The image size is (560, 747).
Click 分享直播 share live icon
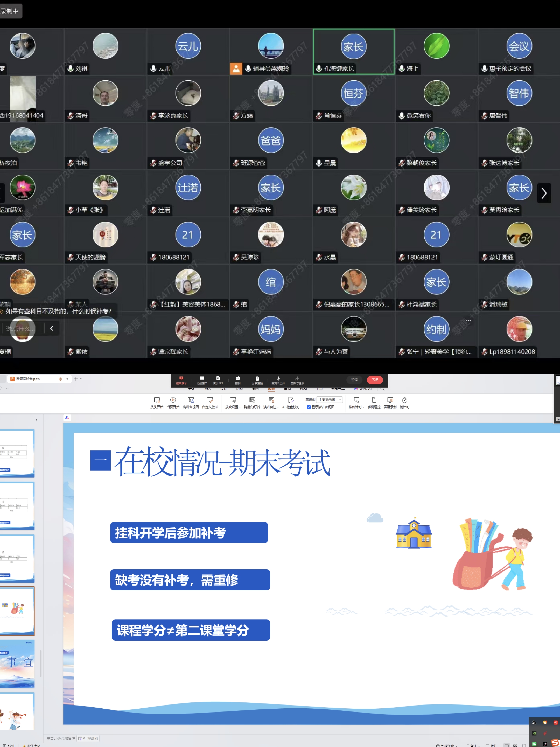click(x=257, y=379)
